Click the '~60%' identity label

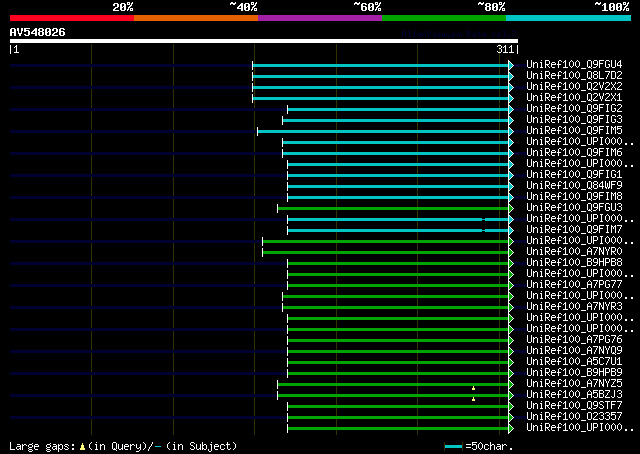[x=367, y=7]
